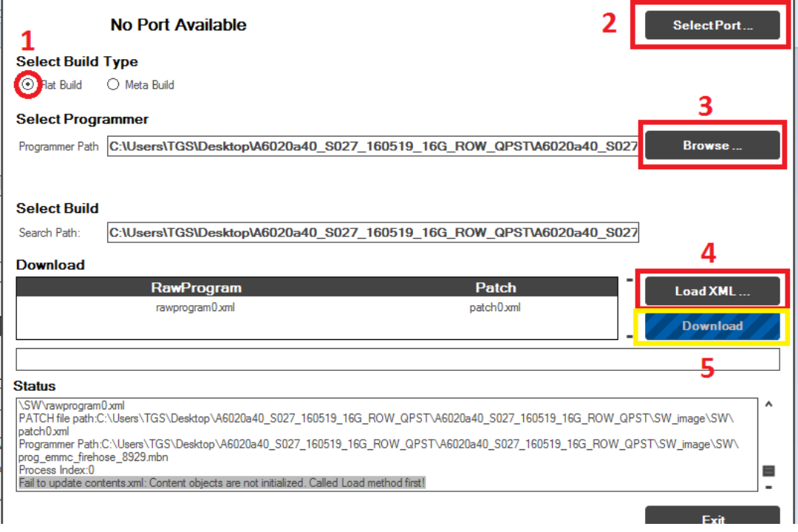The height and width of the screenshot is (532, 798).
Task: Click the Patch column header
Action: (x=495, y=287)
